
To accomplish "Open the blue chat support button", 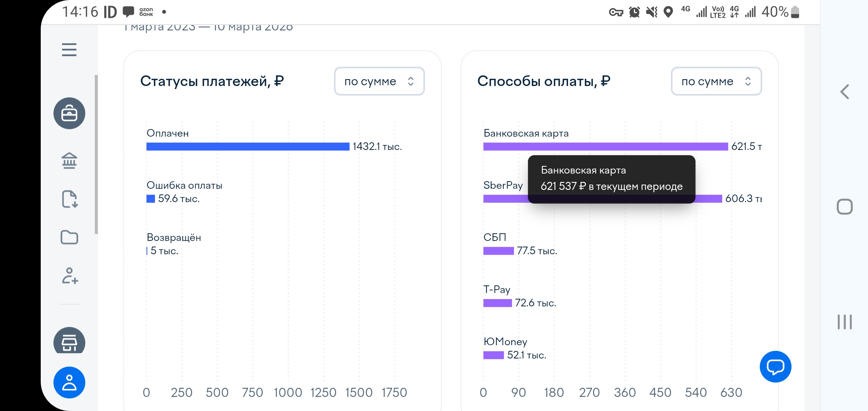I will 775,366.
